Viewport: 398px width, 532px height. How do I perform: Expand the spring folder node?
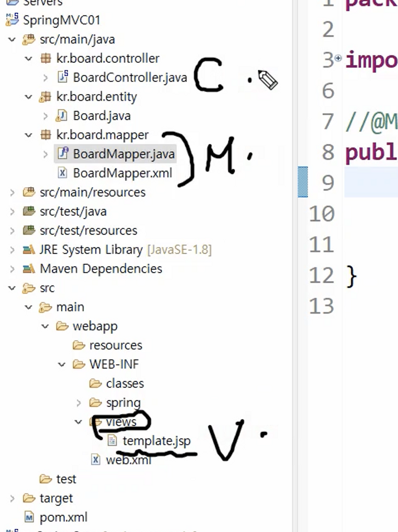(x=79, y=403)
